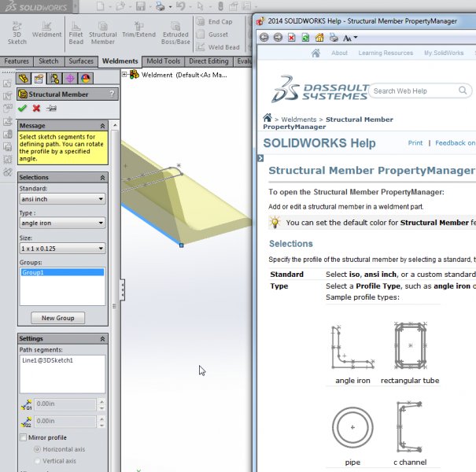Open the ConfigurationManager tab icon
The image size is (476, 472).
tap(54, 79)
